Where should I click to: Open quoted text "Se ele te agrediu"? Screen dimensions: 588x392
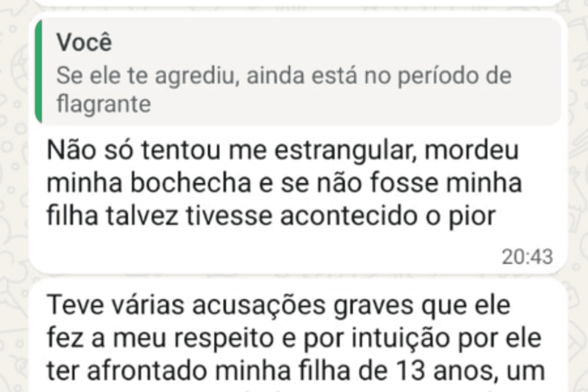click(142, 76)
